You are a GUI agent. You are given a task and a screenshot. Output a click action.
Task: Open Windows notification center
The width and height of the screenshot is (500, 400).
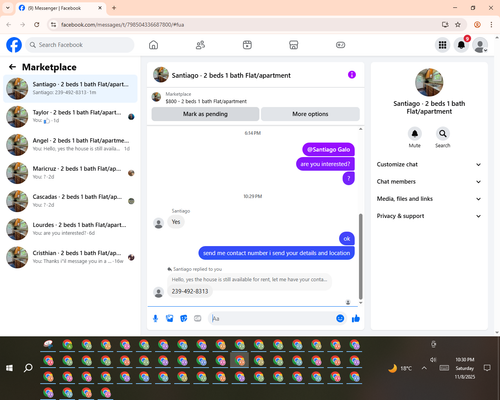click(487, 368)
